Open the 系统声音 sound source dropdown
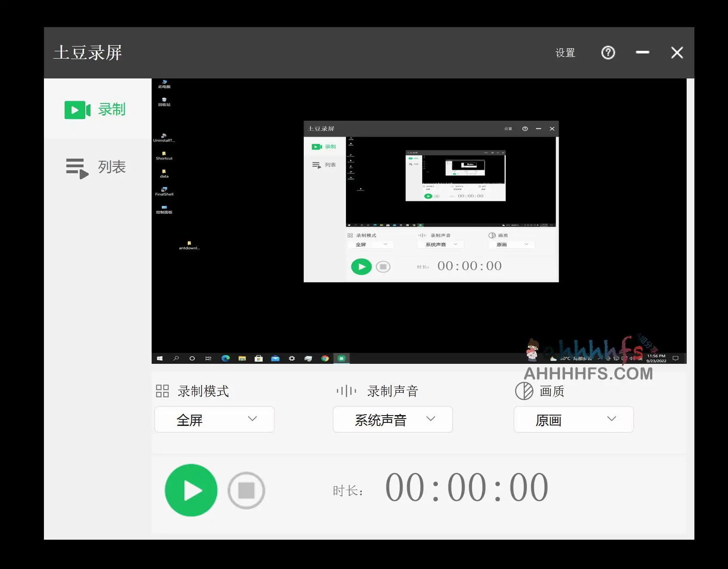 coord(392,419)
